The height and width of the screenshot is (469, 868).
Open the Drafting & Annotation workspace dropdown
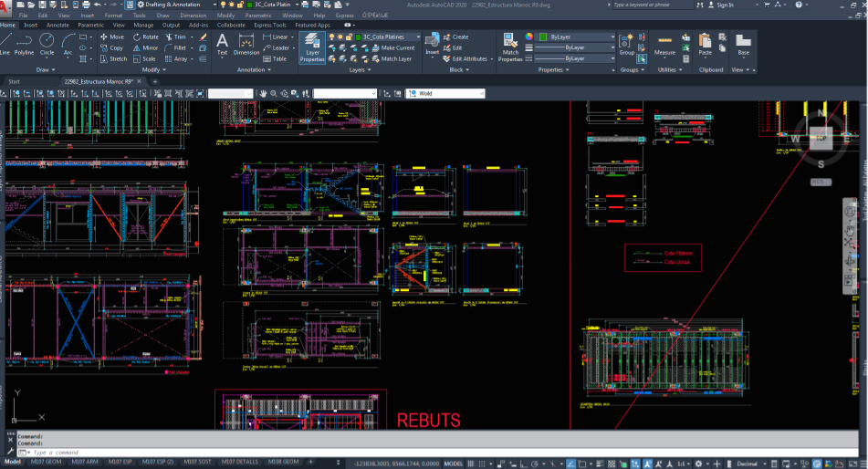[175, 5]
